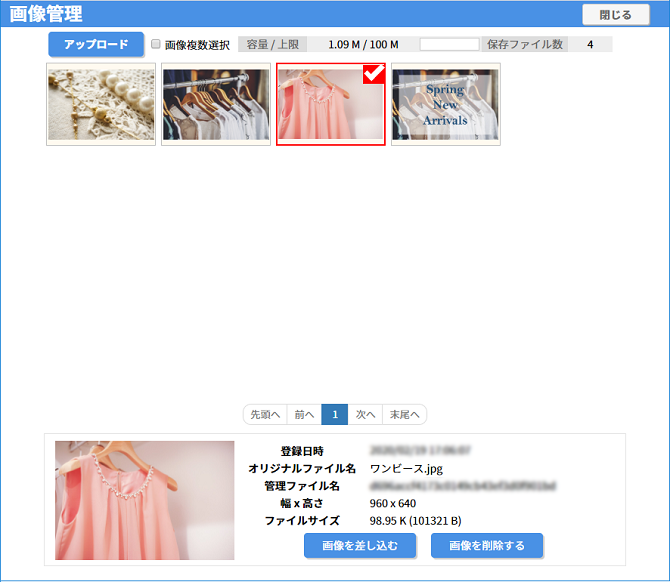Click the file size 98.95 K (101321 B)
Image resolution: width=670 pixels, height=582 pixels.
415,521
